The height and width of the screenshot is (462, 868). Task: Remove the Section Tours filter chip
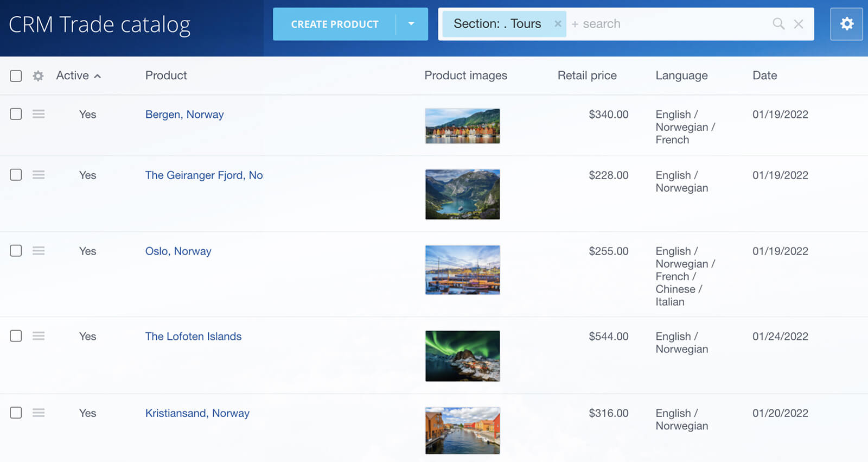tap(557, 24)
